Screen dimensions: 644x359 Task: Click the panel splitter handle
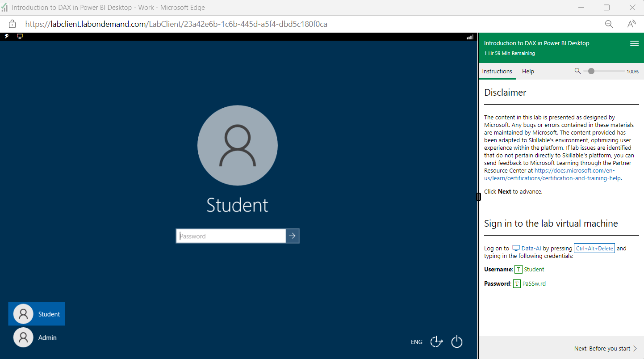tap(478, 196)
